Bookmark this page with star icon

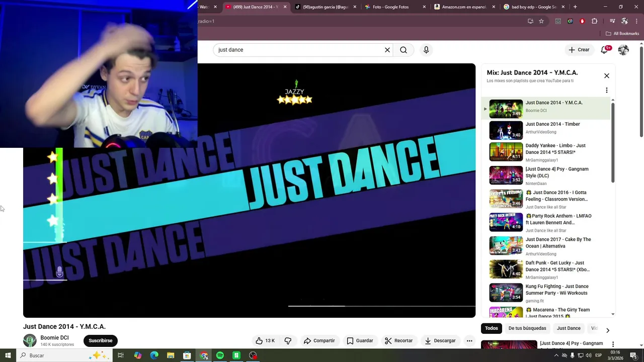pos(541,21)
